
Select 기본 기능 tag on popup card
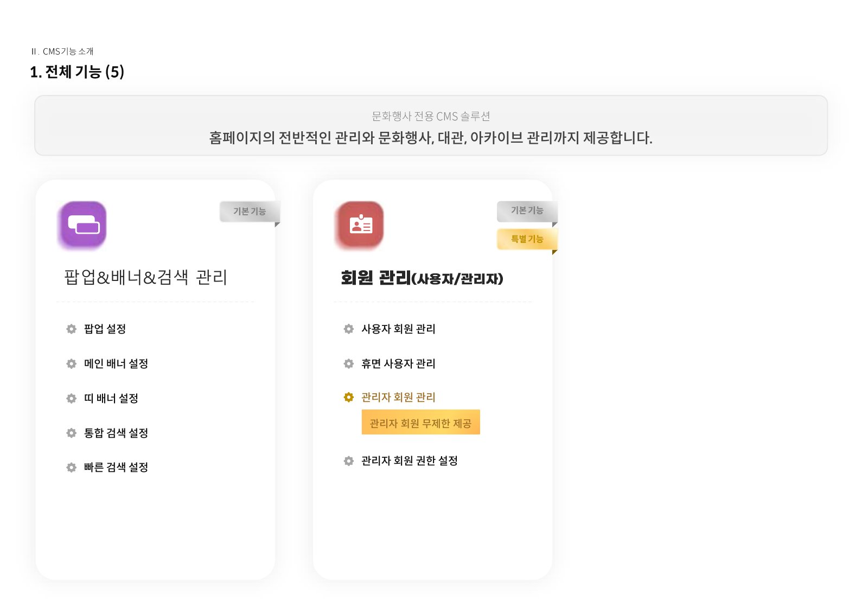250,212
